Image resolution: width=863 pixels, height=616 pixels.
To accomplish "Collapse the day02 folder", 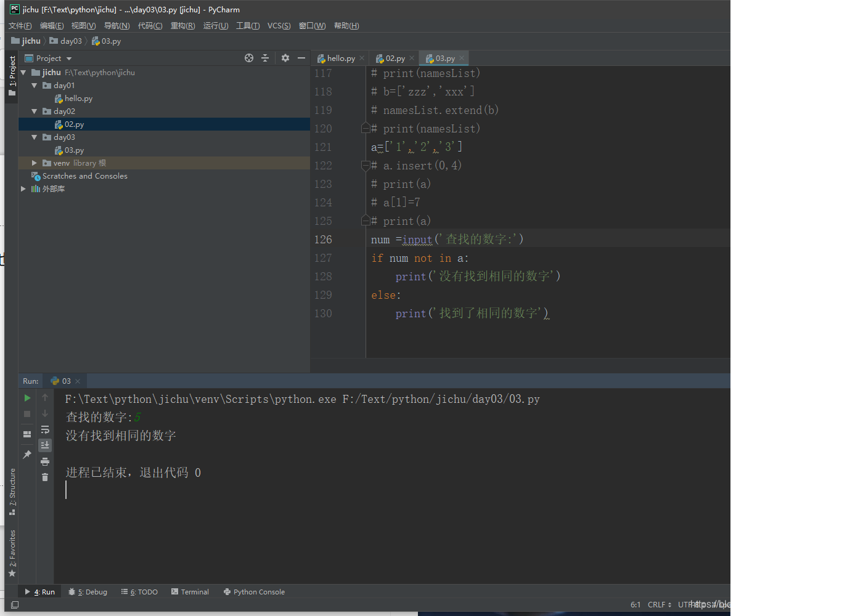I will click(x=35, y=111).
